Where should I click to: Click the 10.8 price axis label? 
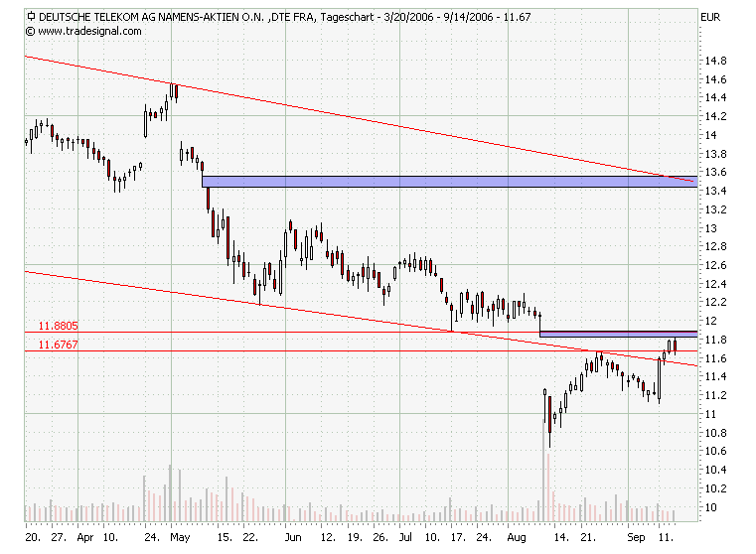(x=715, y=433)
